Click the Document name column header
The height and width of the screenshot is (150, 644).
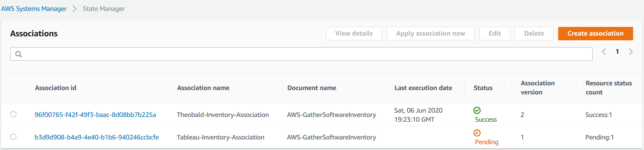coord(312,88)
